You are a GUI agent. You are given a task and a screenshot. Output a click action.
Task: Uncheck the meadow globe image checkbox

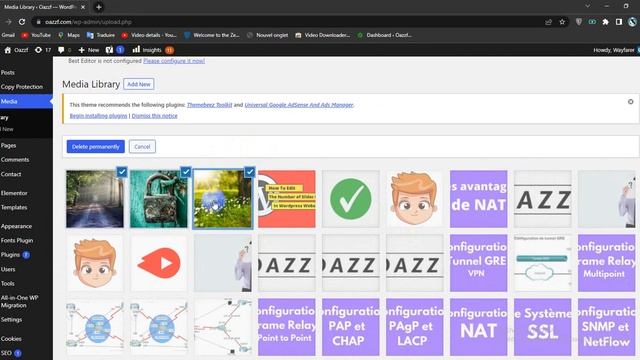(x=250, y=172)
